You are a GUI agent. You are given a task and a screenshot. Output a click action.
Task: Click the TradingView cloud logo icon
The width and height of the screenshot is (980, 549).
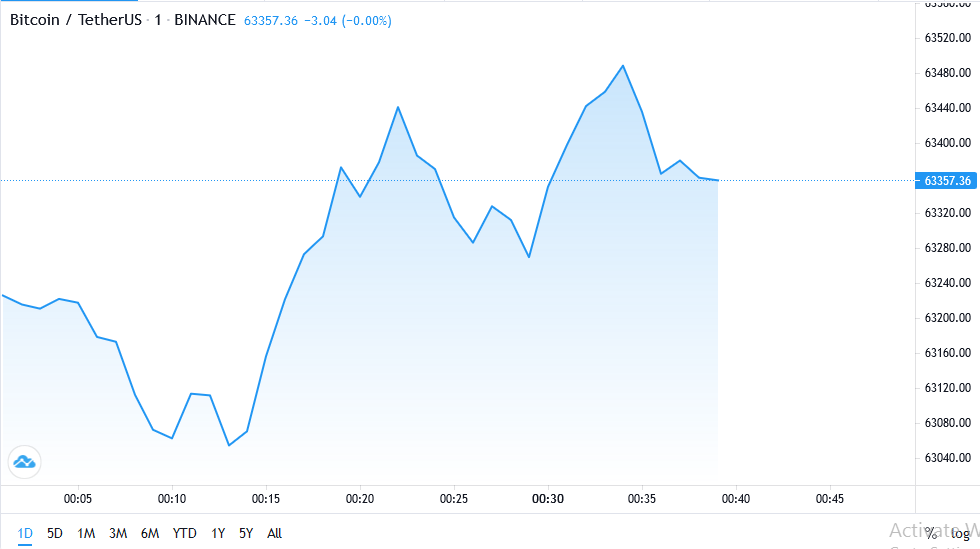(x=23, y=461)
